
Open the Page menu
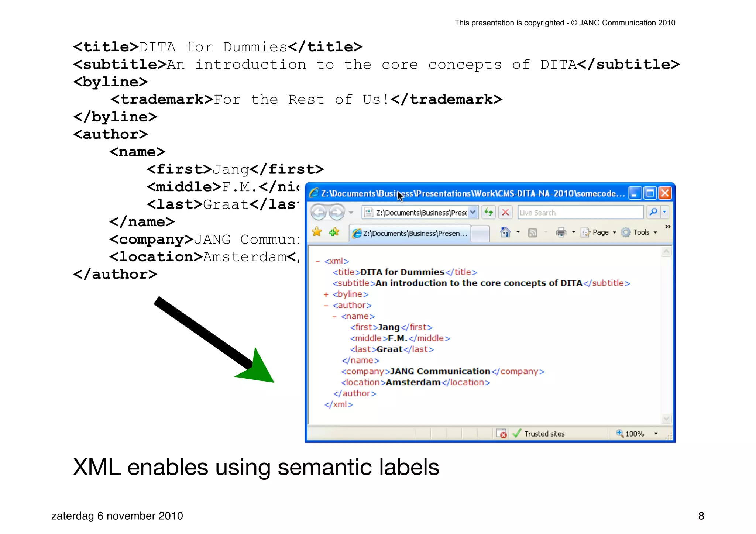[x=600, y=232]
